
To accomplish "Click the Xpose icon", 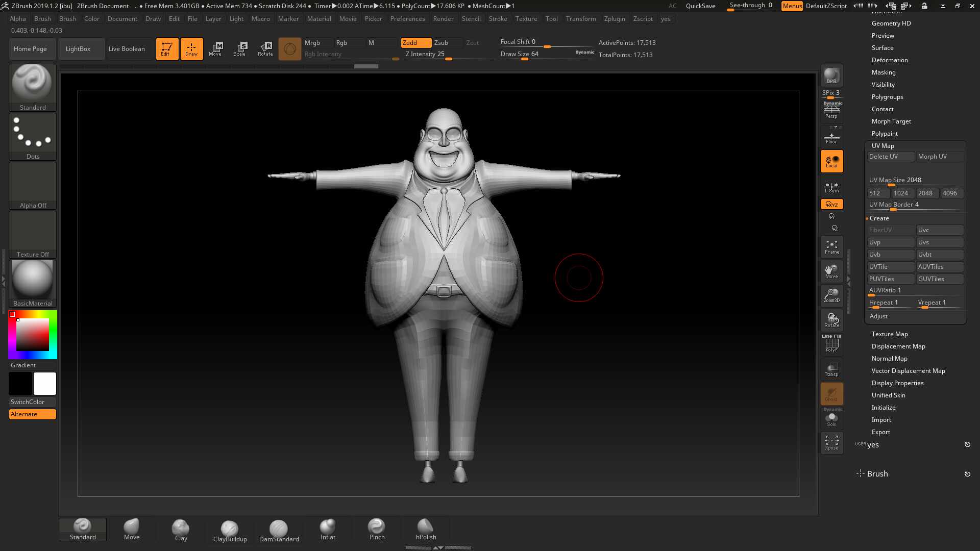I will point(831,442).
